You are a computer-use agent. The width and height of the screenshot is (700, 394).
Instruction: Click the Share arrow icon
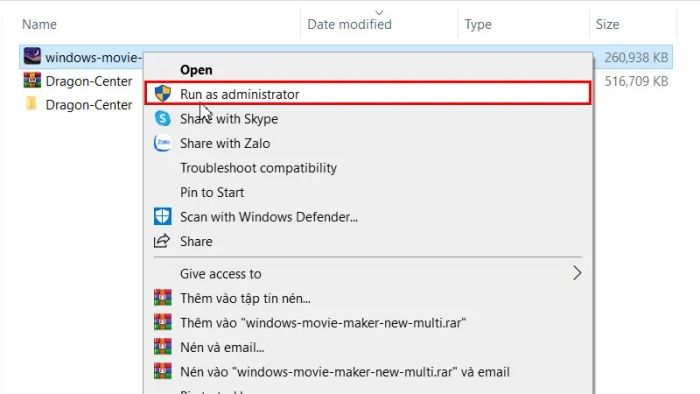tap(162, 241)
